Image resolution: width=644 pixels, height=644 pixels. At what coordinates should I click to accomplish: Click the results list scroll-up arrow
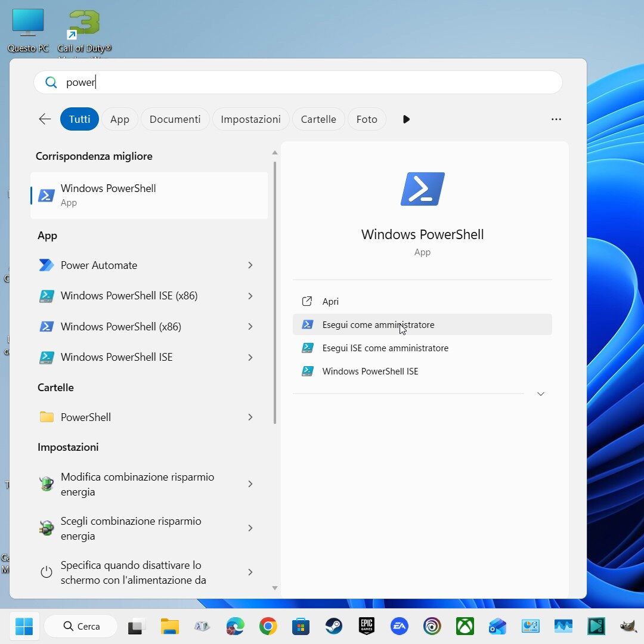(x=275, y=153)
